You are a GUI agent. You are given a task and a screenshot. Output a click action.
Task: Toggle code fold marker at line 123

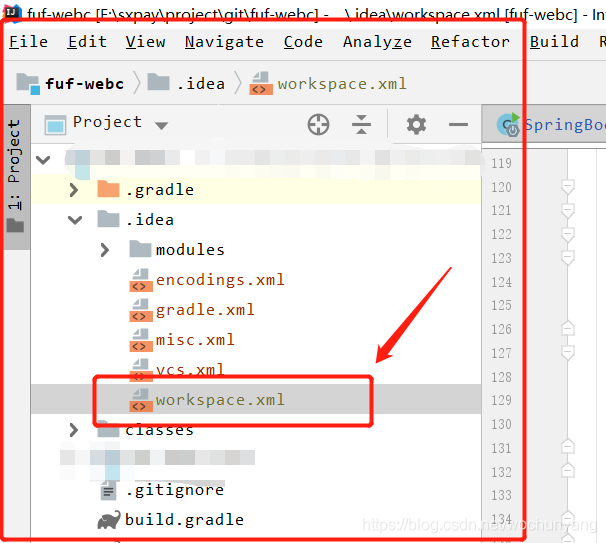567,258
